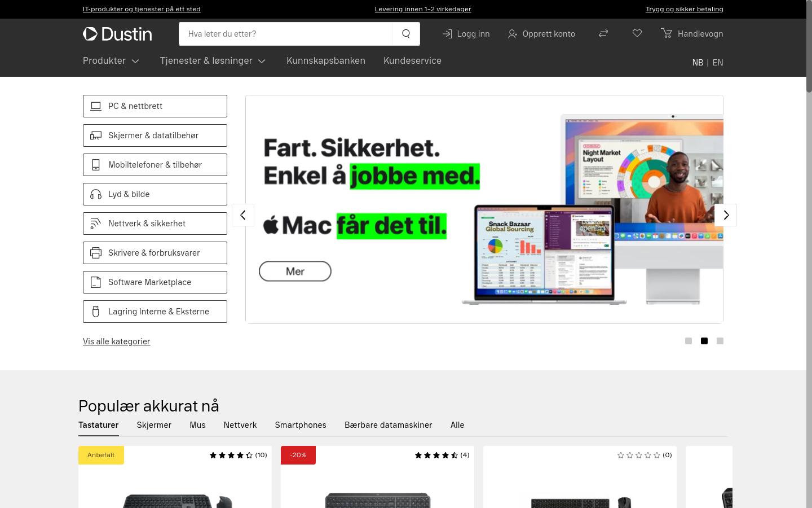The image size is (812, 508).
Task: Click Opprett konto link
Action: [x=541, y=34]
